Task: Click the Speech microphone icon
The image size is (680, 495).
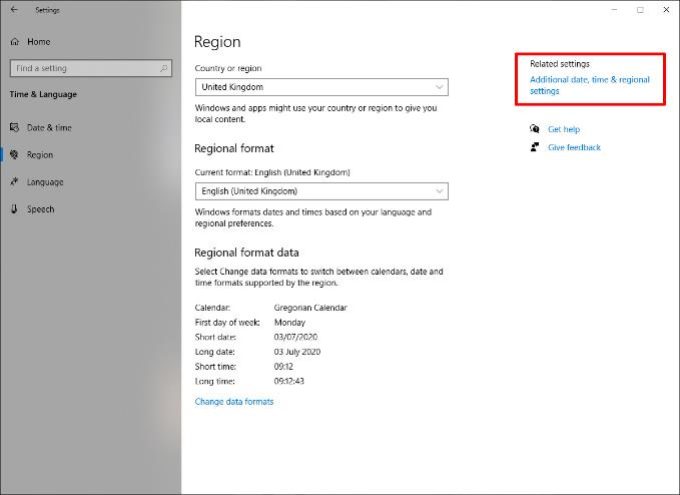Action: (15, 209)
